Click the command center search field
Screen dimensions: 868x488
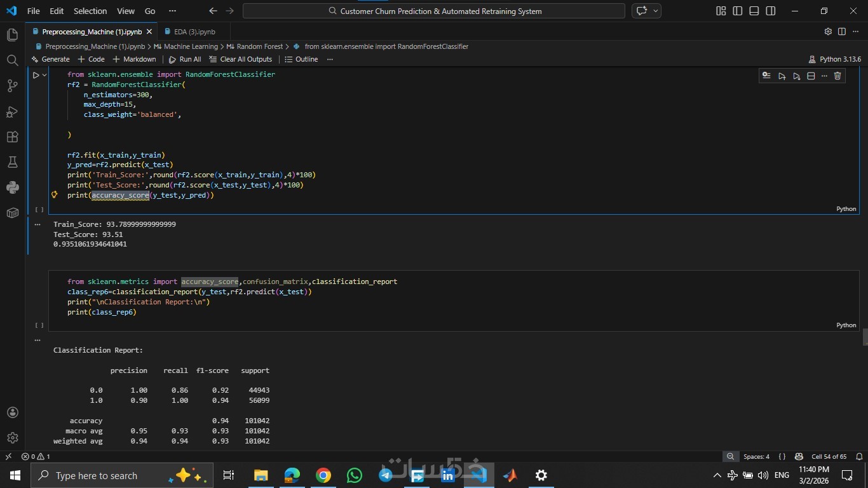pyautogui.click(x=434, y=11)
